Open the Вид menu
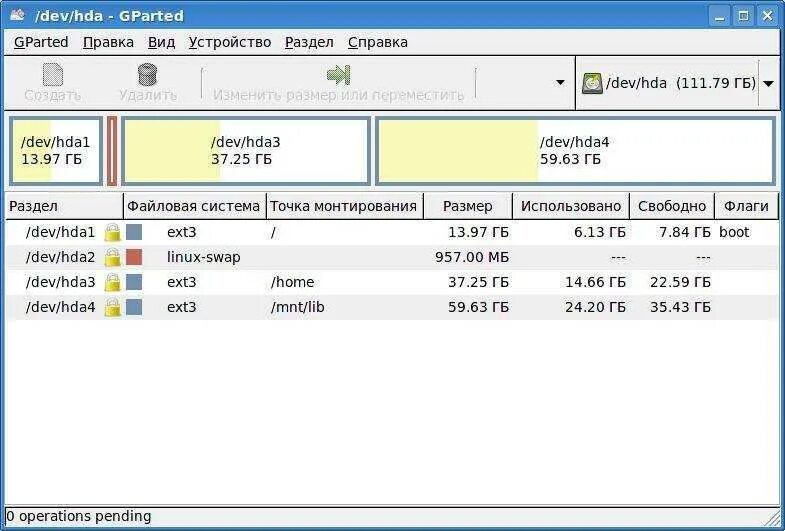This screenshot has height=531, width=785. tap(161, 42)
